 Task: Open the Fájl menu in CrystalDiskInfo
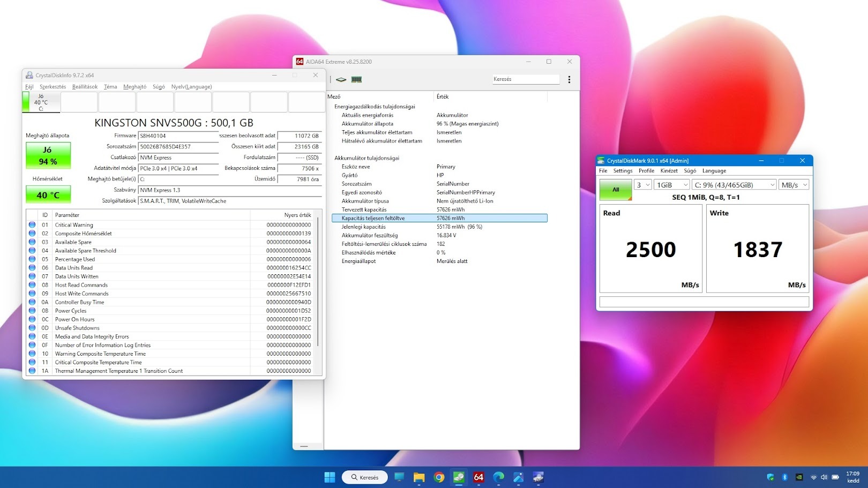tap(29, 87)
